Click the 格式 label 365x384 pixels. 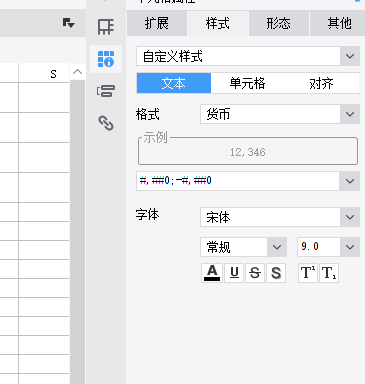pos(148,114)
